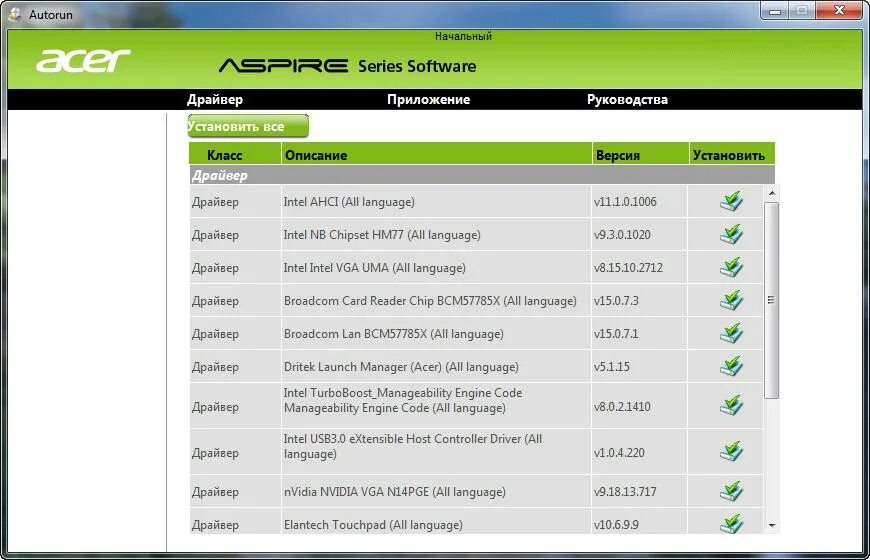Click version v11.1.0.1006
Image resolution: width=870 pixels, height=560 pixels.
tap(625, 201)
